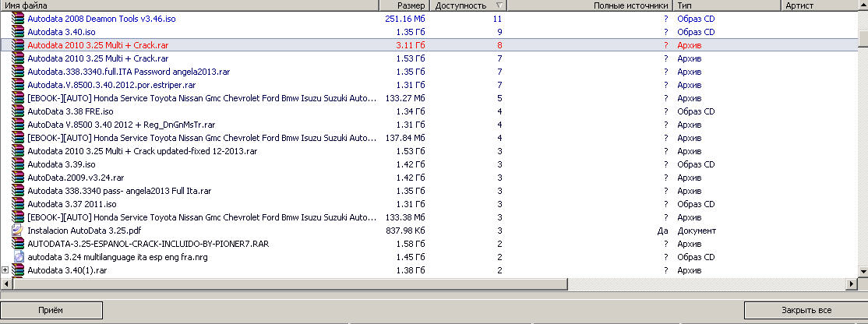Click the icon beside Autodata 3.39.iso
Image resolution: width=868 pixels, height=324 pixels.
tap(18, 165)
